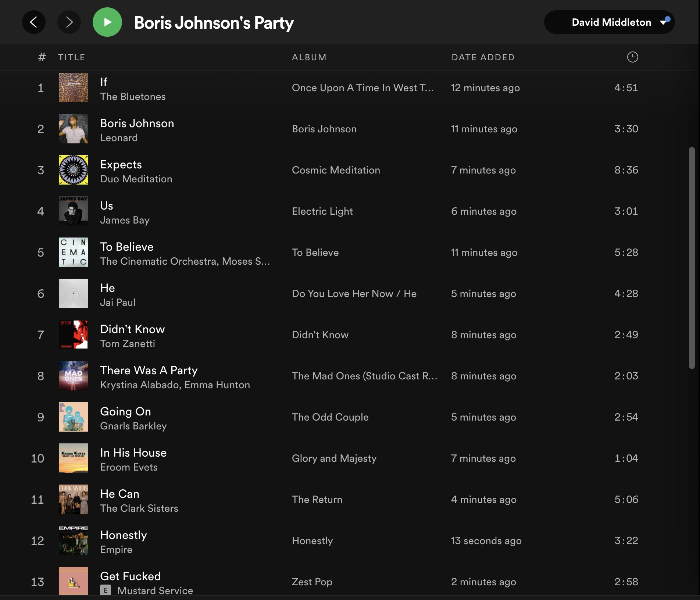Click the # column header
Screen dimensions: 700x600
[42, 57]
